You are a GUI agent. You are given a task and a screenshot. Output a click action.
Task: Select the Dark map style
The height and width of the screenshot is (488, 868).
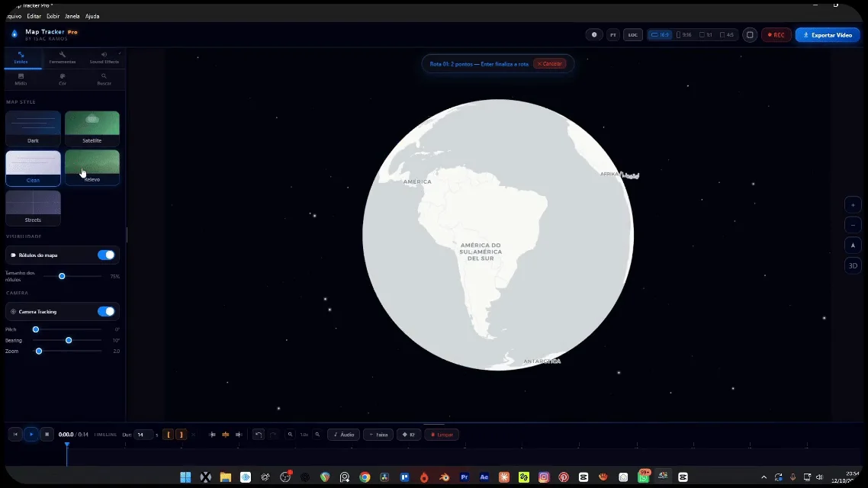(x=34, y=128)
